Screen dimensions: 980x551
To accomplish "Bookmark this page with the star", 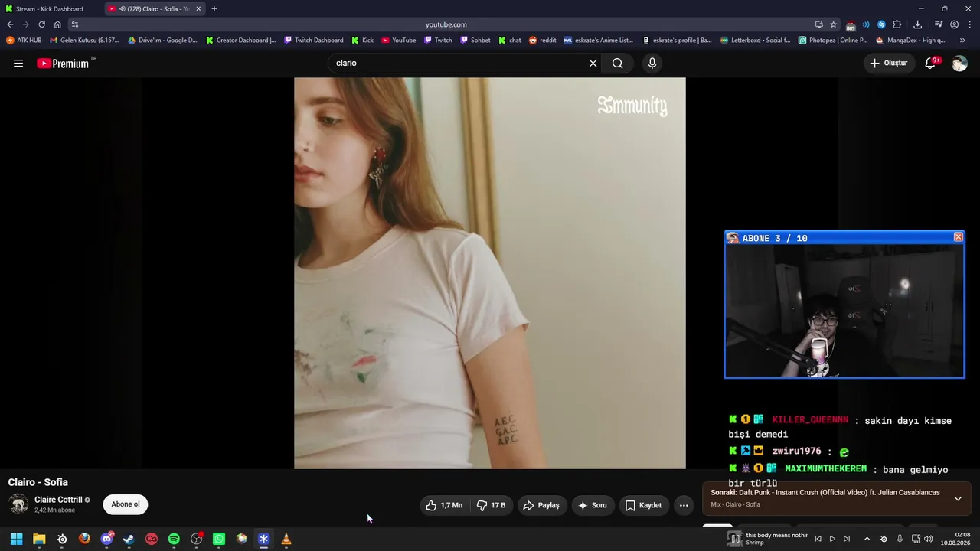I will pos(834,24).
